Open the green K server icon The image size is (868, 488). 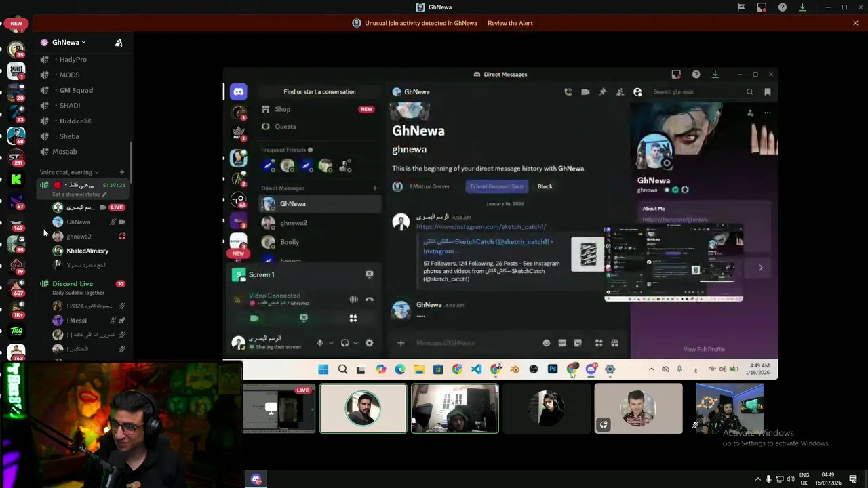[16, 180]
